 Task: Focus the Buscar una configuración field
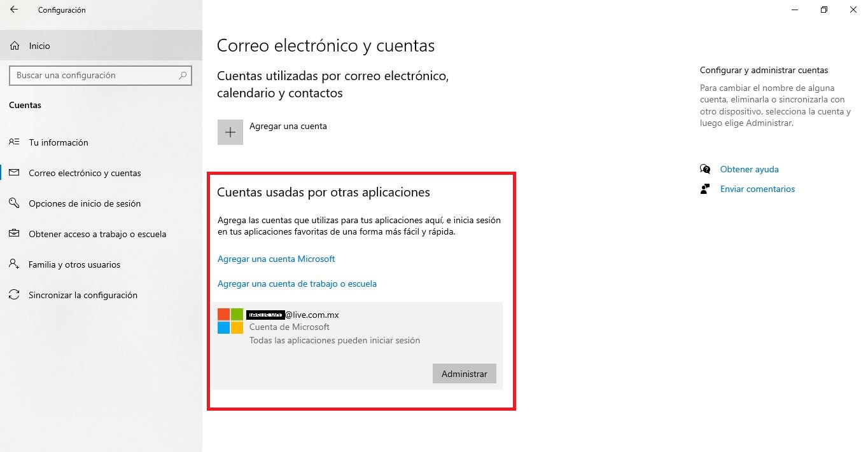click(101, 76)
